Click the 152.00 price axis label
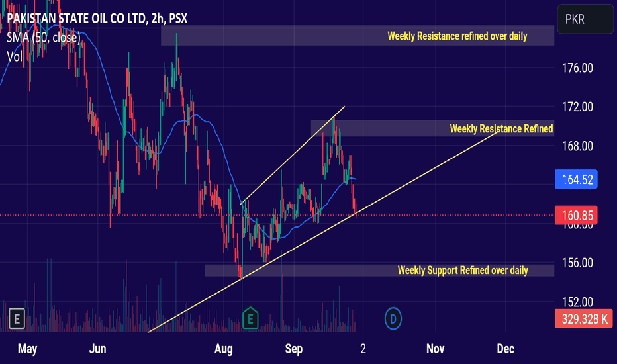Screen dimensions: 617x364 [577, 302]
